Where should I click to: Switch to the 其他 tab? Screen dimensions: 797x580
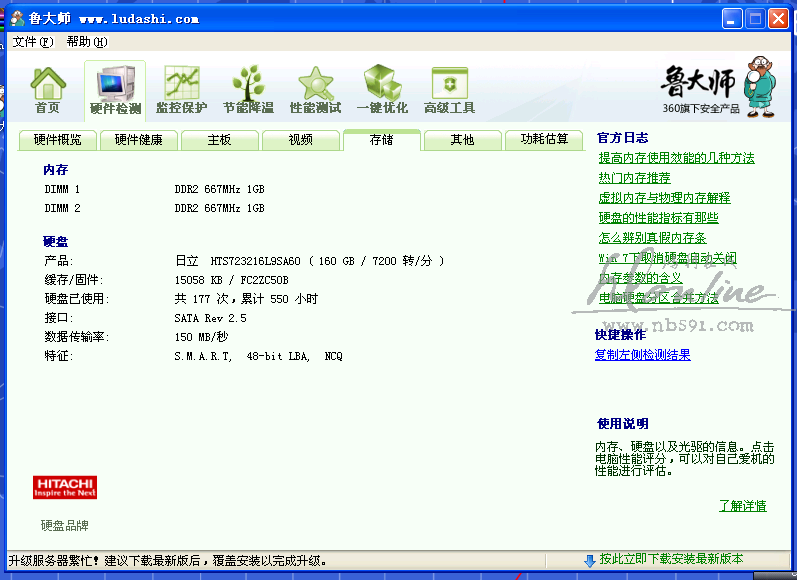[x=463, y=140]
